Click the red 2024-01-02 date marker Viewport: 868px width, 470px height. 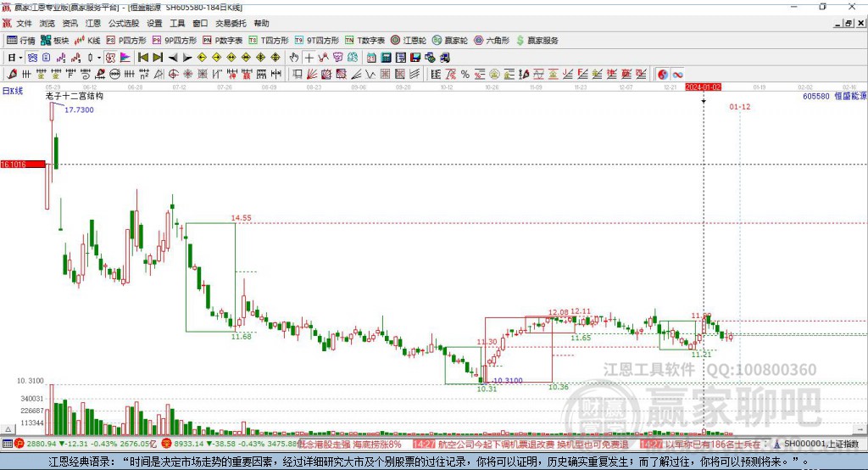tap(703, 87)
